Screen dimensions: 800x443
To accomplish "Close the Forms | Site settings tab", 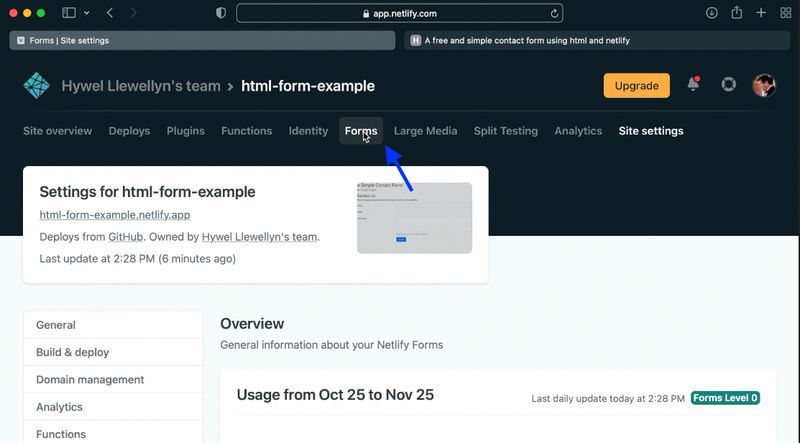I will click(x=20, y=40).
